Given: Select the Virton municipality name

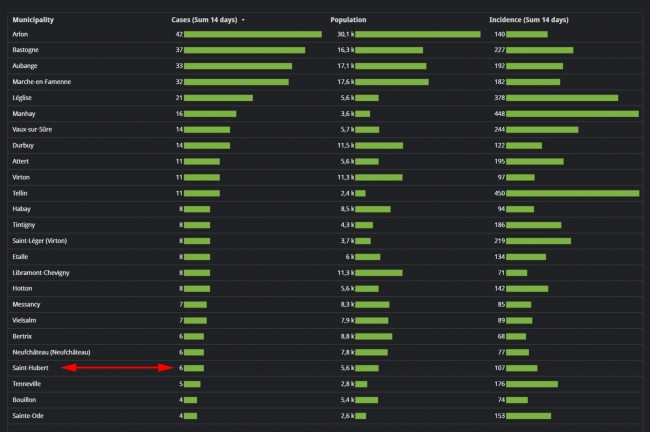Looking at the screenshot, I should [21, 177].
